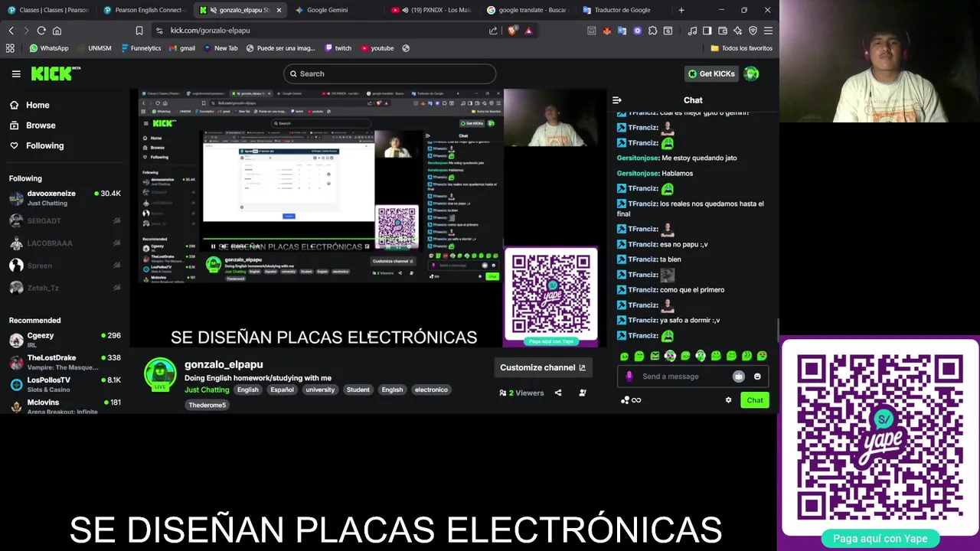980x551 pixels.
Task: Select the Español tag
Action: click(x=282, y=390)
